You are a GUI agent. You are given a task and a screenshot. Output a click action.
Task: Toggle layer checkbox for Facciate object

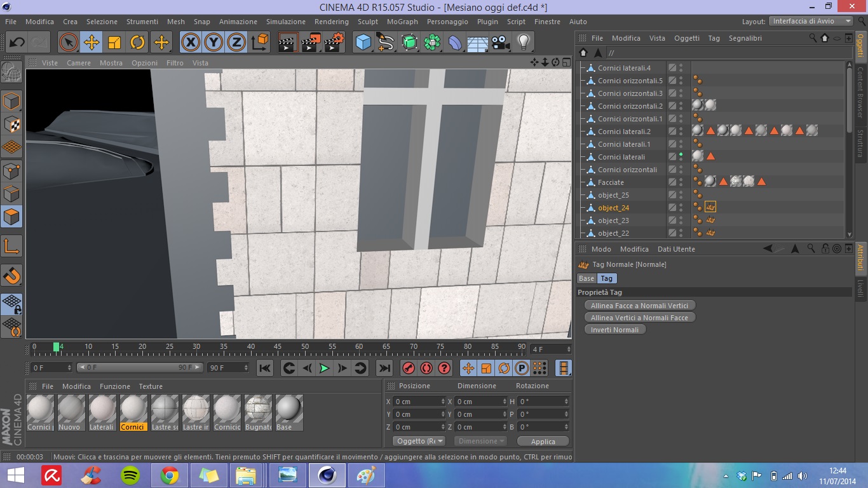[x=672, y=182]
